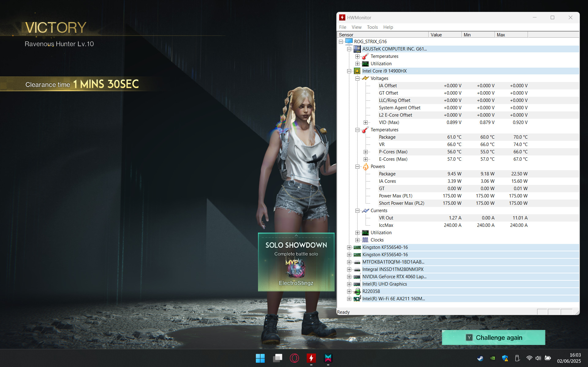Screen dimensions: 588x367
Task: Expand the Intel(R) UHD Graphics node
Action: (349, 284)
